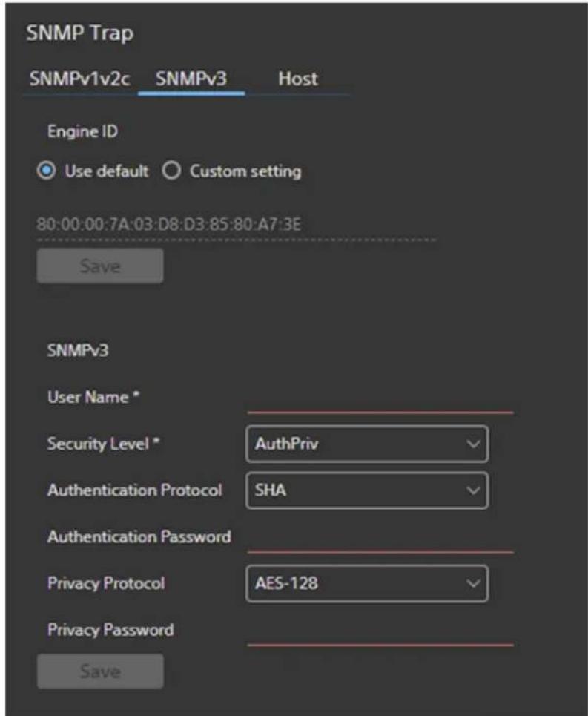Click the Authentication Protocol label
This screenshot has height=716, width=588.
point(134,490)
